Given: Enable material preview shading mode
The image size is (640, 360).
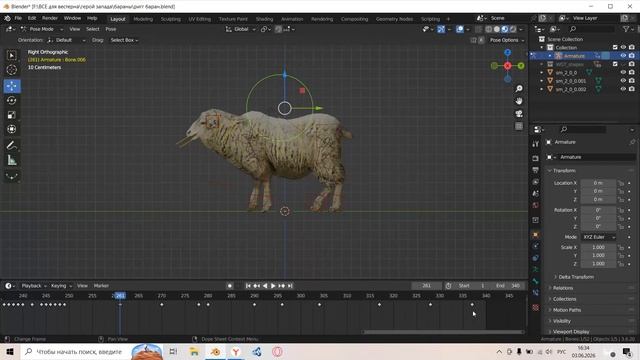Looking at the screenshot, I should click(x=505, y=29).
